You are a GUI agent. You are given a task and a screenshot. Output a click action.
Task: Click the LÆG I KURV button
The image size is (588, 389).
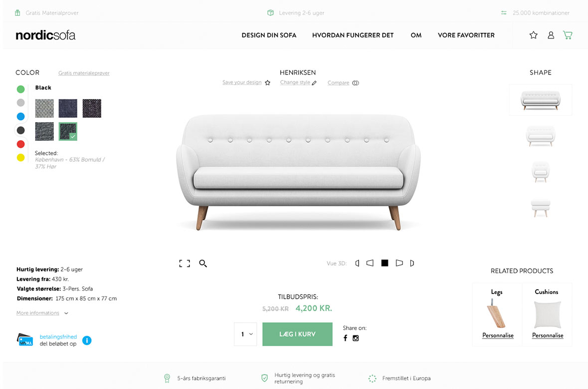point(297,334)
